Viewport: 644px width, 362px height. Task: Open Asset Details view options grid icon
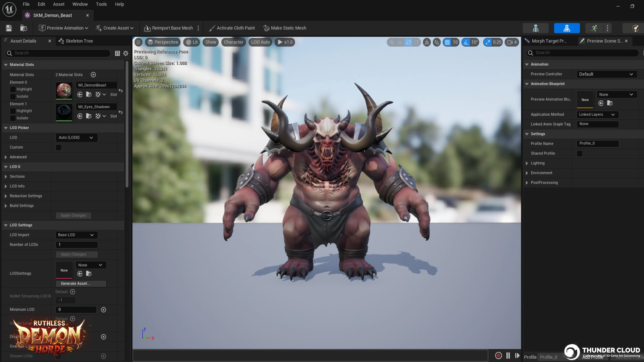click(x=117, y=53)
